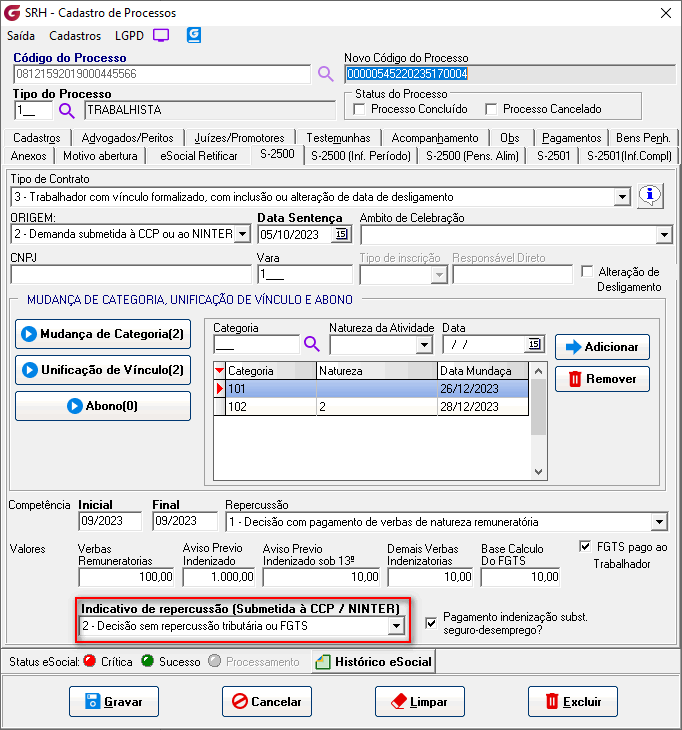The height and width of the screenshot is (730, 682).
Task: Click the blue info balloon icon
Action: click(650, 196)
